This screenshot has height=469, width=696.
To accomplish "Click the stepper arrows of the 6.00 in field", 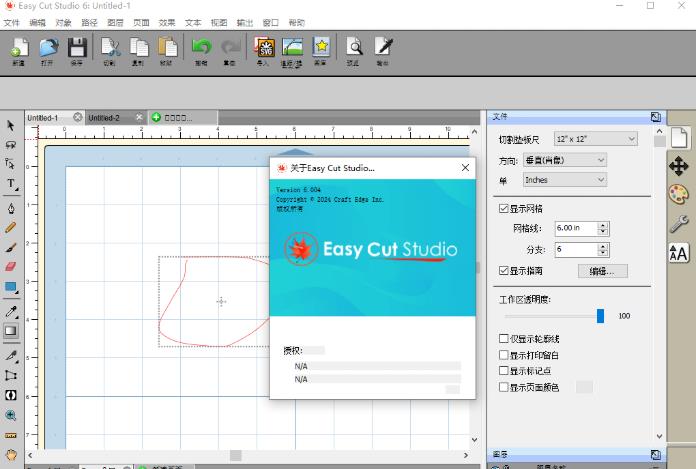I will click(x=603, y=228).
